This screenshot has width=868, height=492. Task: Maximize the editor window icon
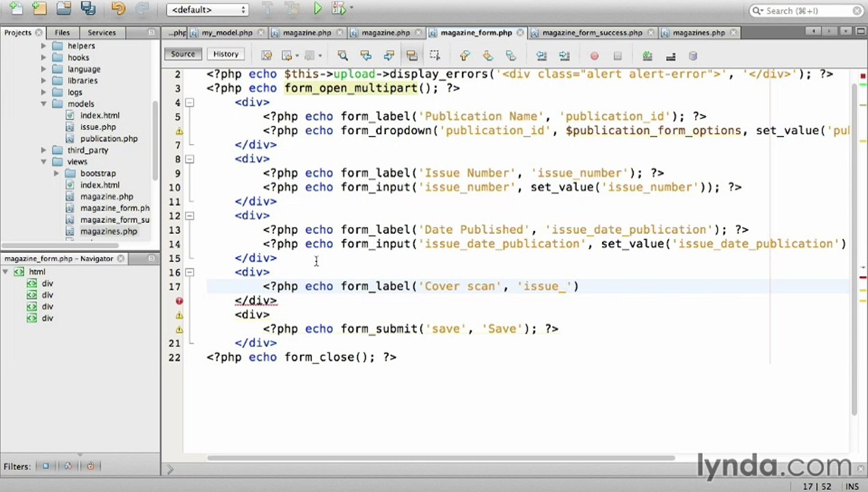coord(860,31)
